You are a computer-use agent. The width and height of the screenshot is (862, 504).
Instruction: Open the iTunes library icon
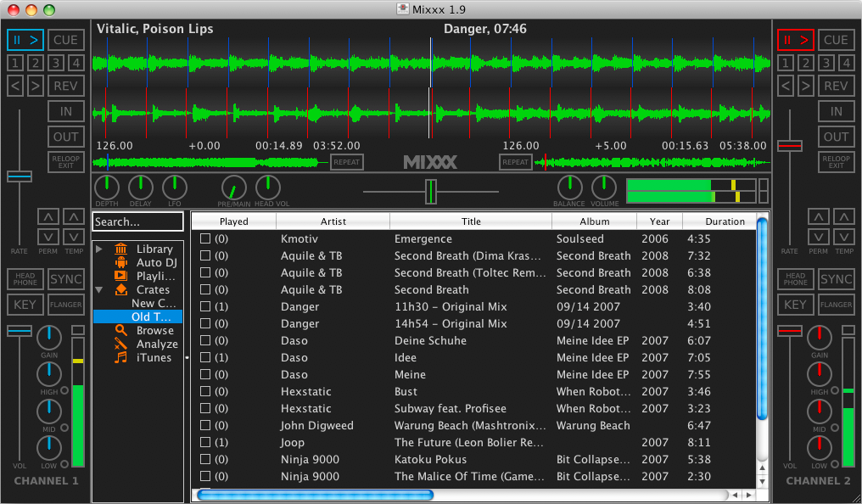120,357
